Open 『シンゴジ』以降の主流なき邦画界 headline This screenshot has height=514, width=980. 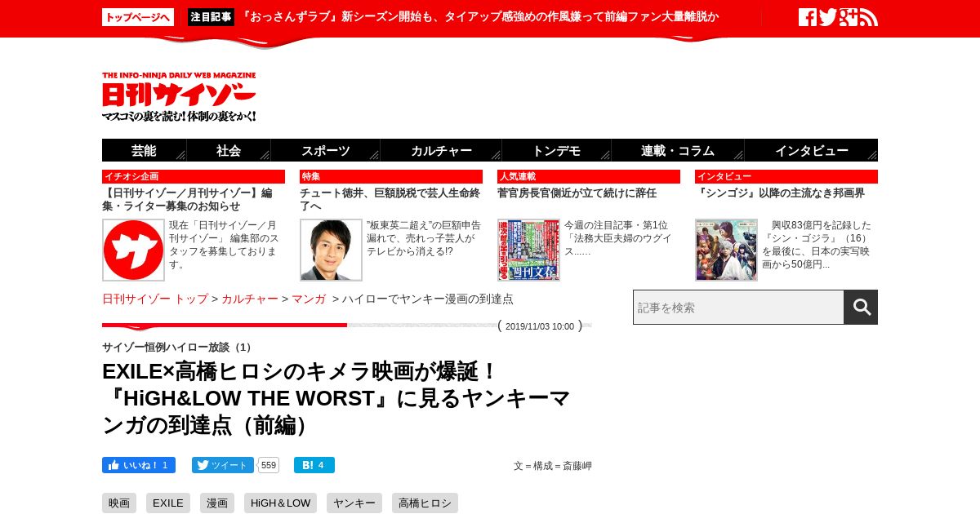(780, 193)
